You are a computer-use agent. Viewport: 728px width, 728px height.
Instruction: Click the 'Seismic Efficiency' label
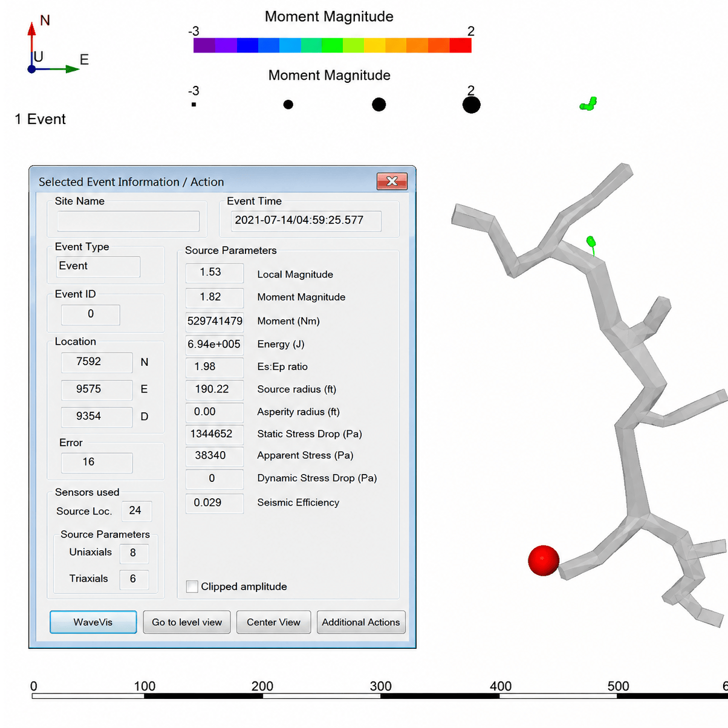[298, 502]
